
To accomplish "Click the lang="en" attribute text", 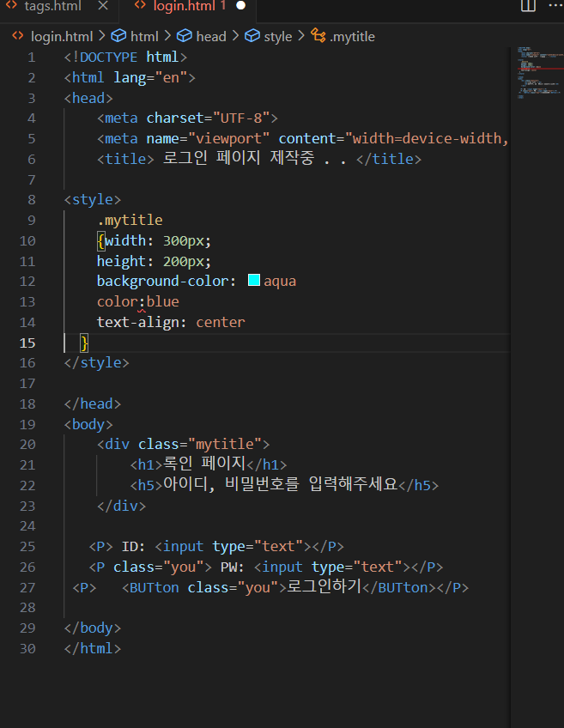I will coord(150,77).
